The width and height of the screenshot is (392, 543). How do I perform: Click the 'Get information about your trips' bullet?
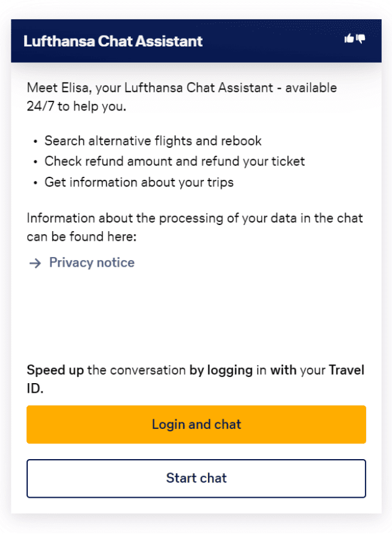[x=139, y=182]
